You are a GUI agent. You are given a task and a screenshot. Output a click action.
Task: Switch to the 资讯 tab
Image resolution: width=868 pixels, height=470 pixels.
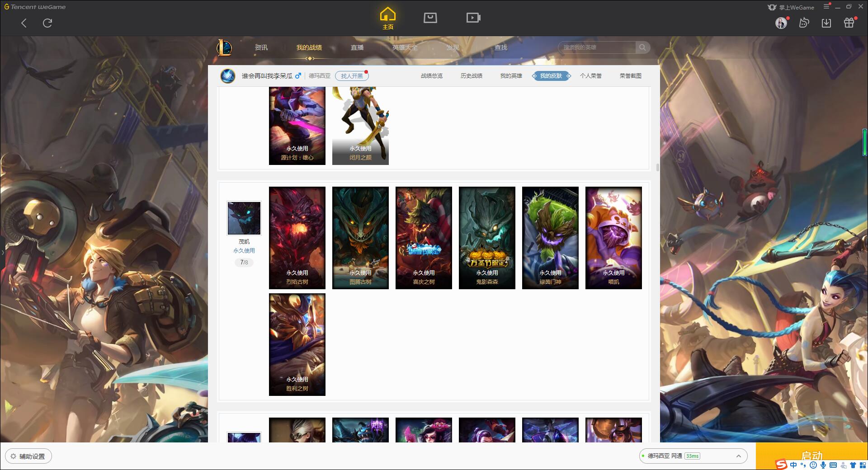(261, 47)
